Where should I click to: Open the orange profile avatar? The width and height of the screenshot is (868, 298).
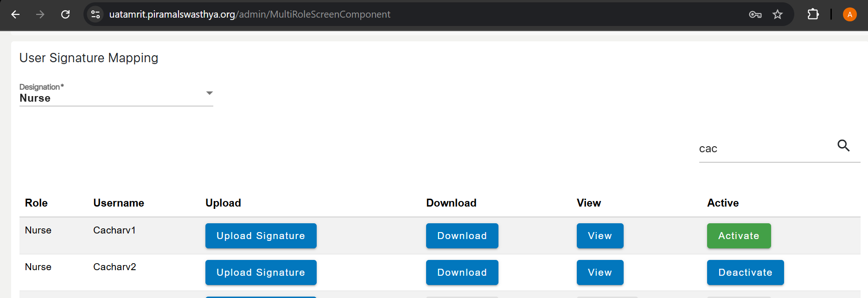(x=849, y=14)
